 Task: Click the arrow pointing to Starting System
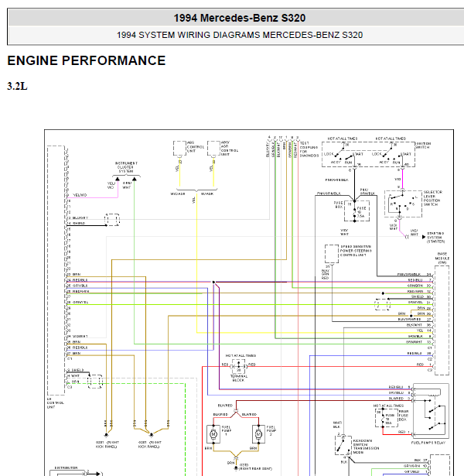coord(424,237)
